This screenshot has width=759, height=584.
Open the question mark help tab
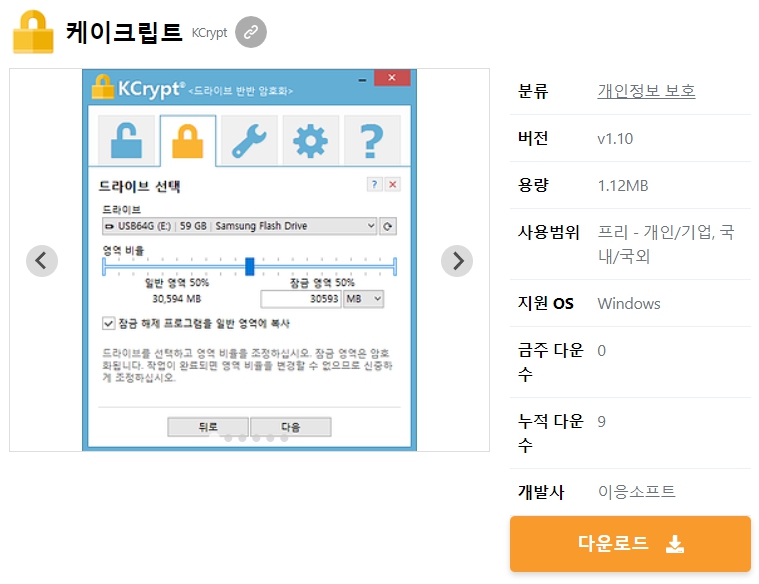pos(372,141)
